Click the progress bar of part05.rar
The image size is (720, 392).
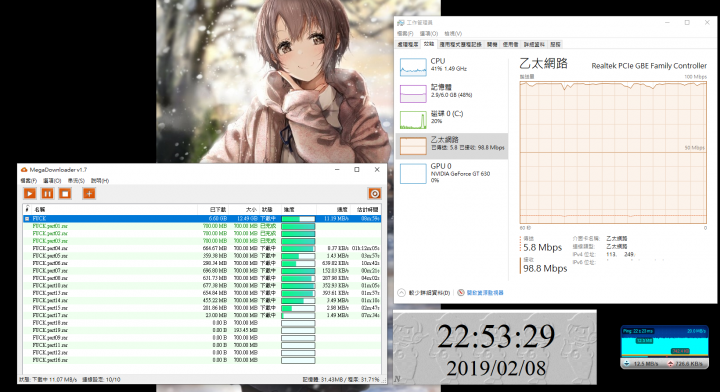(x=298, y=256)
